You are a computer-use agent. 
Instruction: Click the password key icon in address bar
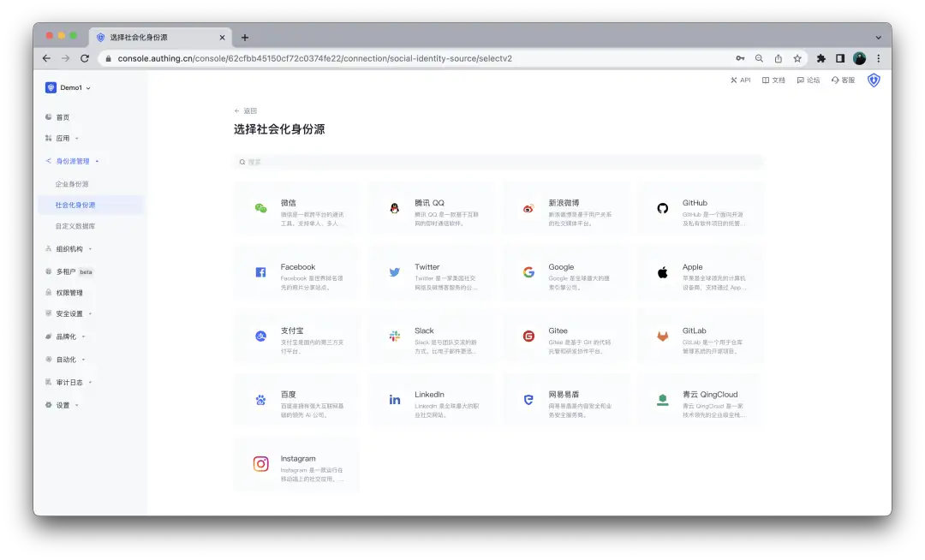click(x=740, y=58)
